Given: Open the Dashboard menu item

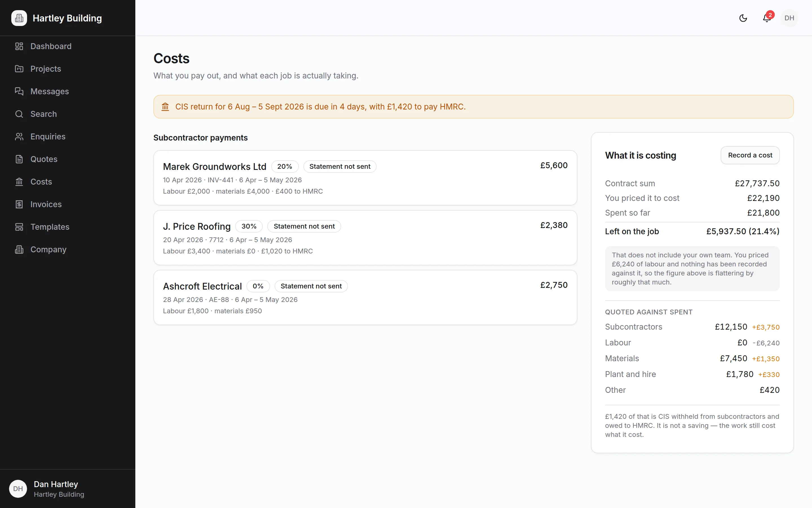Looking at the screenshot, I should pyautogui.click(x=68, y=46).
